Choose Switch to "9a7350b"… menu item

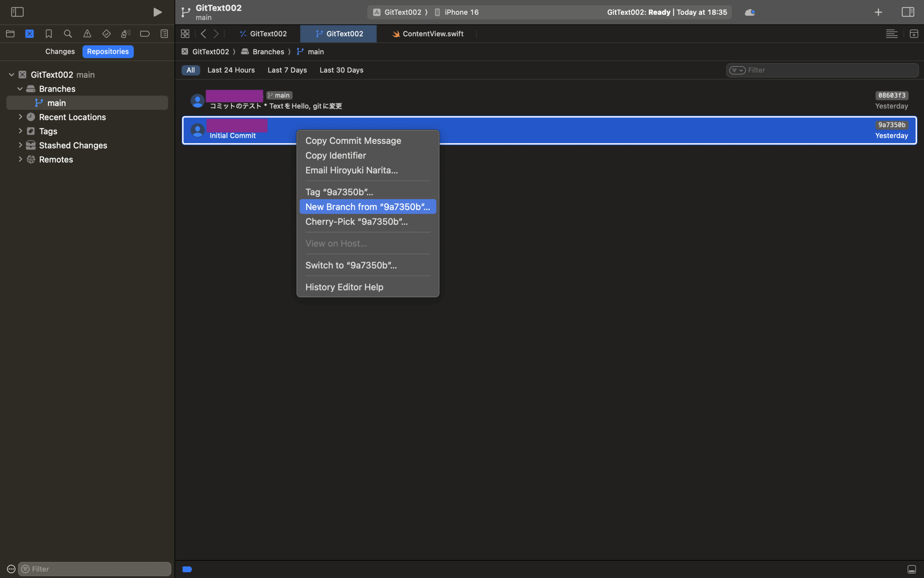pyautogui.click(x=368, y=265)
